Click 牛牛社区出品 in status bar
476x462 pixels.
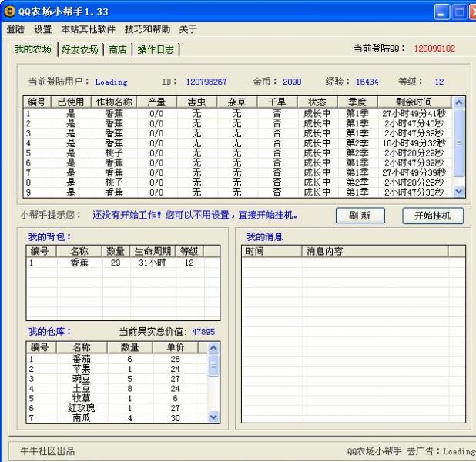pos(48,451)
